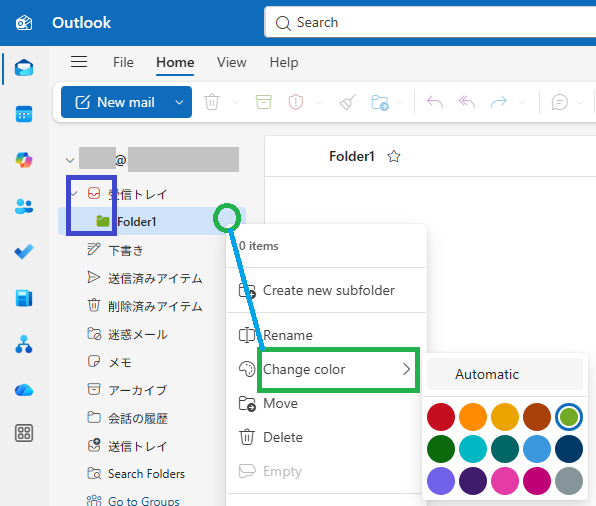Pick the red color swatch

tap(441, 417)
